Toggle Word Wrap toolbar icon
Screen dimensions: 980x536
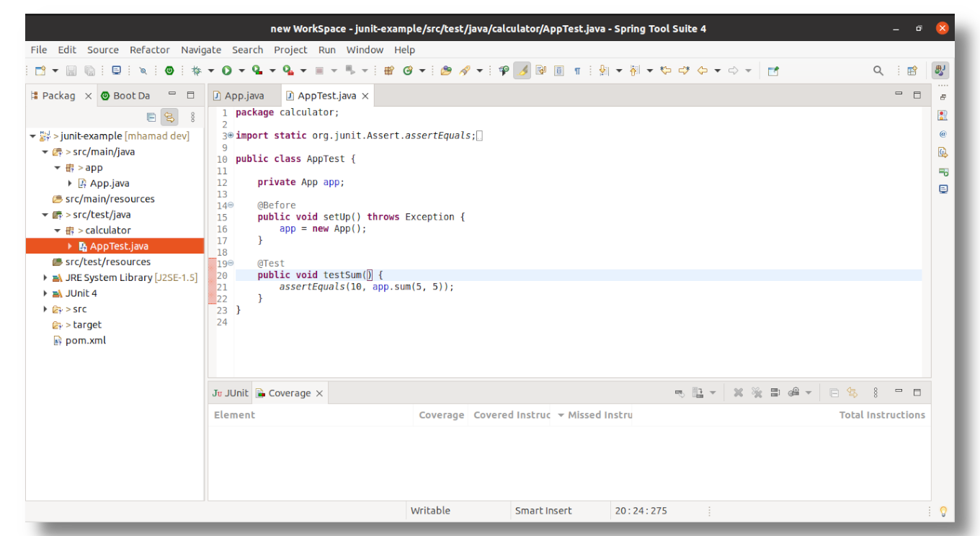click(540, 71)
